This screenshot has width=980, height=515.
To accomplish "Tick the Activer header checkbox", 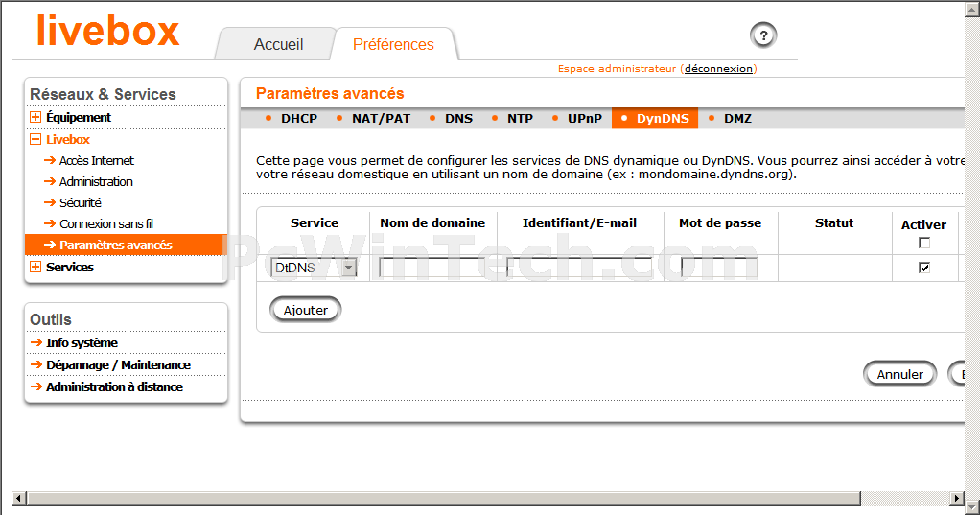I will (924, 243).
